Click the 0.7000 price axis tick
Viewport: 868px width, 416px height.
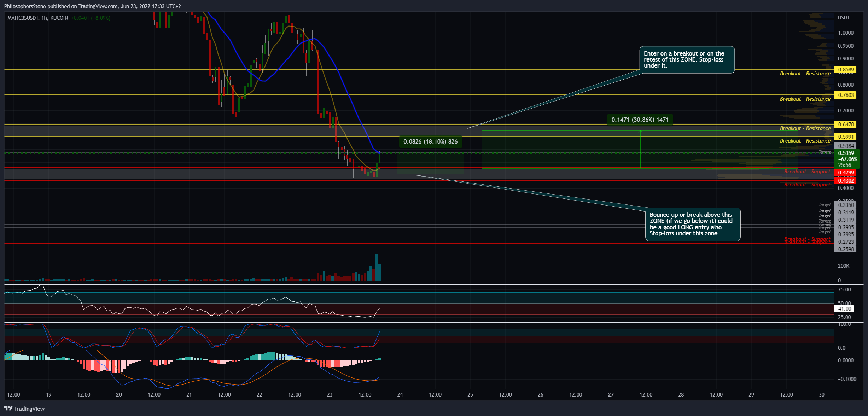[x=846, y=111]
